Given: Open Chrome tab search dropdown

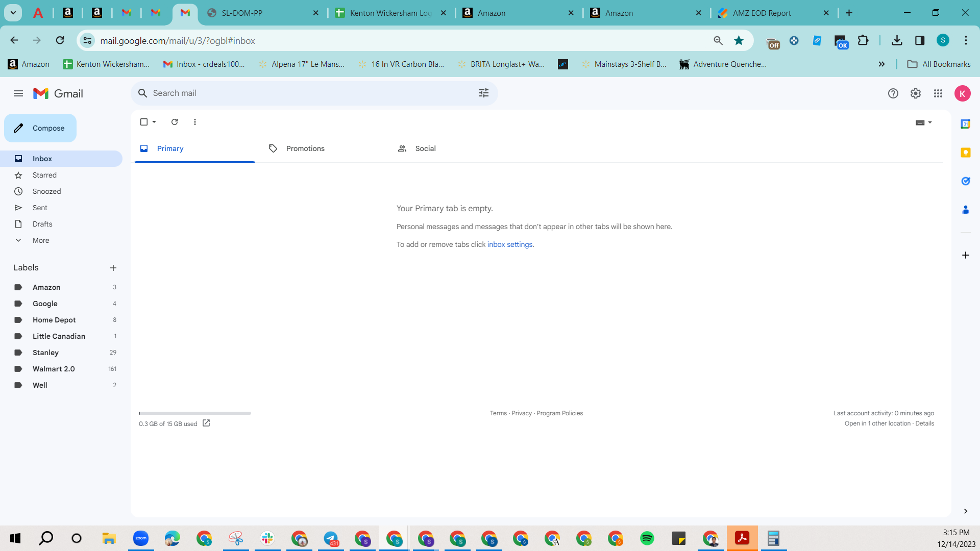Looking at the screenshot, I should (13, 13).
